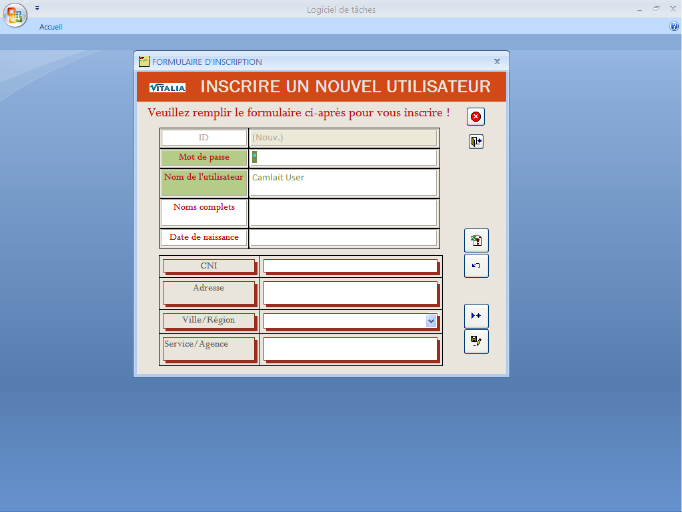Screen dimensions: 682x512
Task: Click the red X cancel button
Action: coord(476,117)
